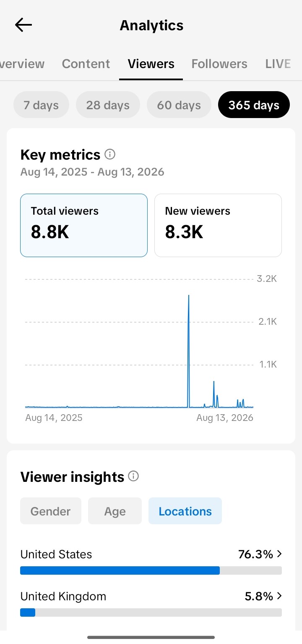
Task: Switch to the Content tab
Action: point(86,64)
